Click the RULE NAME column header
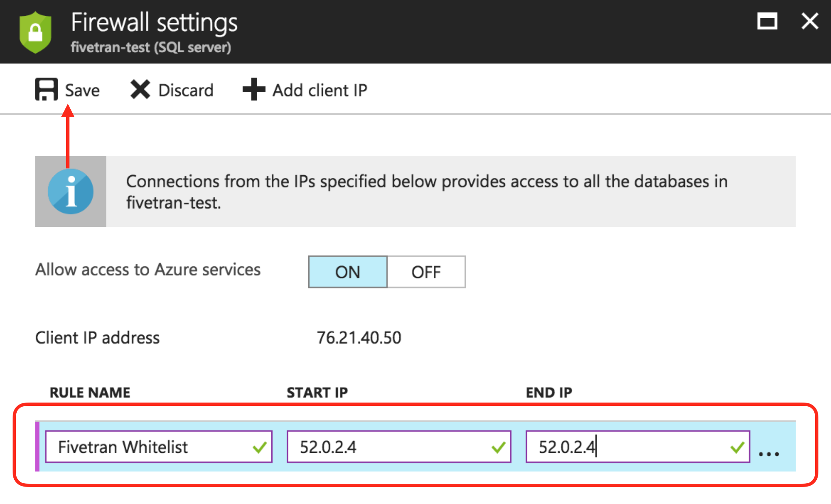The height and width of the screenshot is (504, 831). (90, 392)
